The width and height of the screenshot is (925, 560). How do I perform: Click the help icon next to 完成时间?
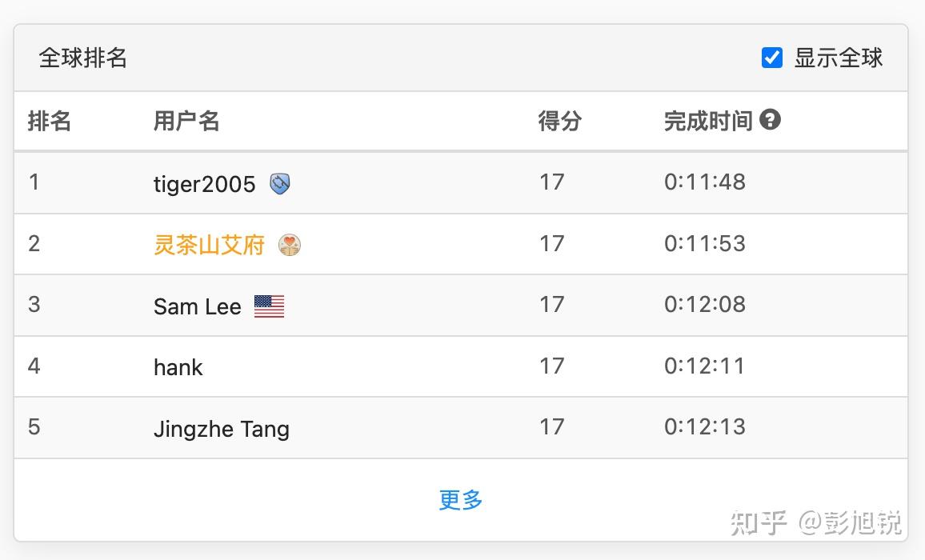(x=770, y=120)
